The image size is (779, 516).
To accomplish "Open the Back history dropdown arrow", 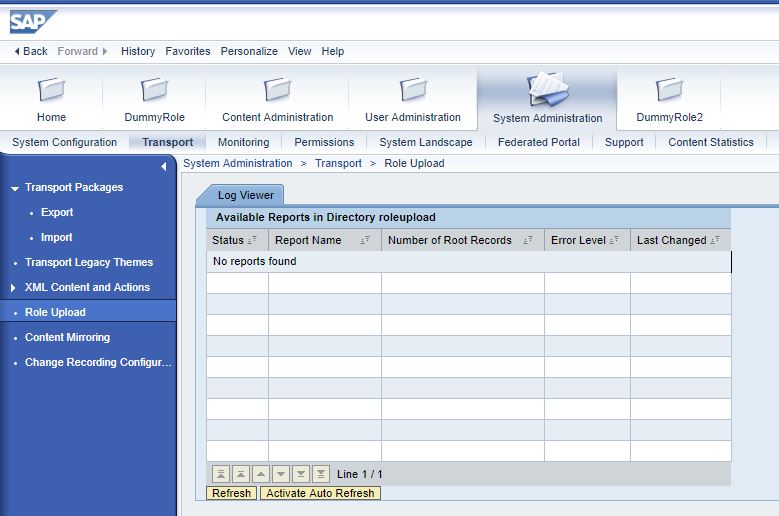I will tap(17, 51).
